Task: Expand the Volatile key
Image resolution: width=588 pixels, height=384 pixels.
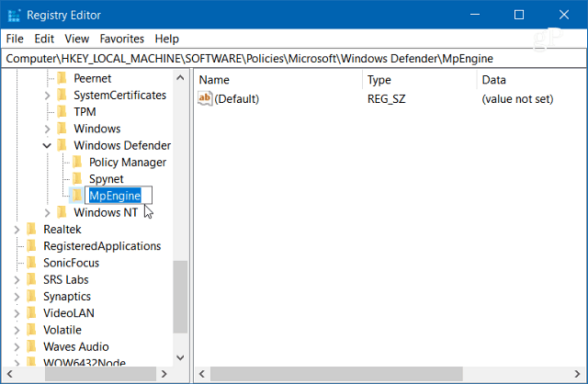Action: [17, 330]
